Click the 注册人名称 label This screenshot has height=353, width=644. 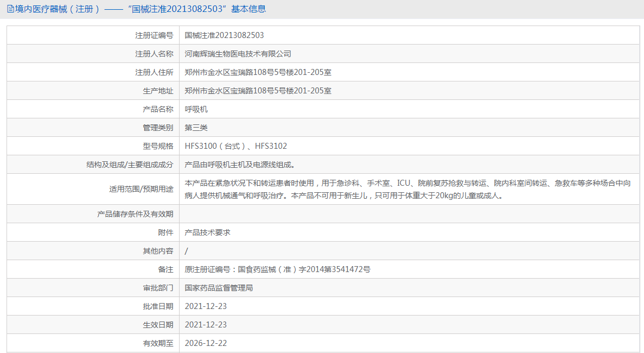pyautogui.click(x=154, y=54)
